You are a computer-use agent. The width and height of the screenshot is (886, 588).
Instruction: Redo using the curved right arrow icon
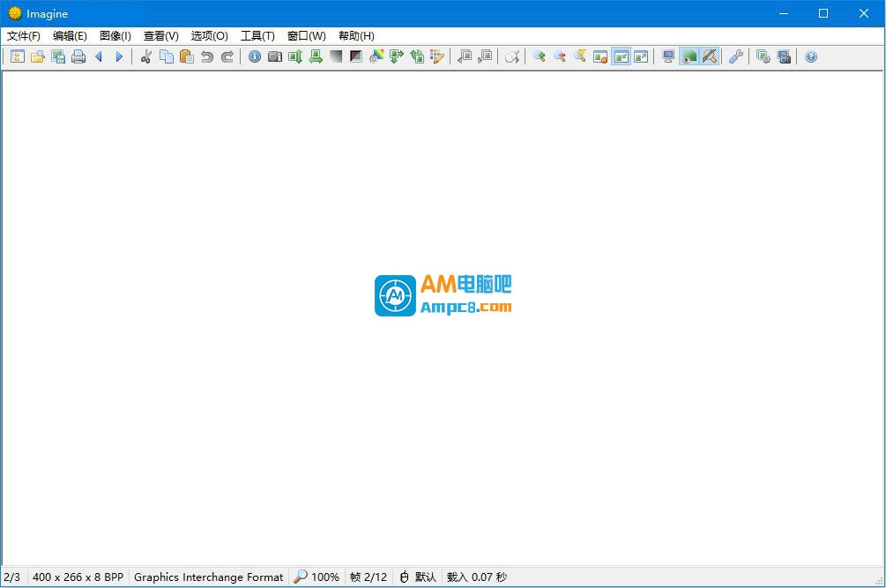(227, 56)
